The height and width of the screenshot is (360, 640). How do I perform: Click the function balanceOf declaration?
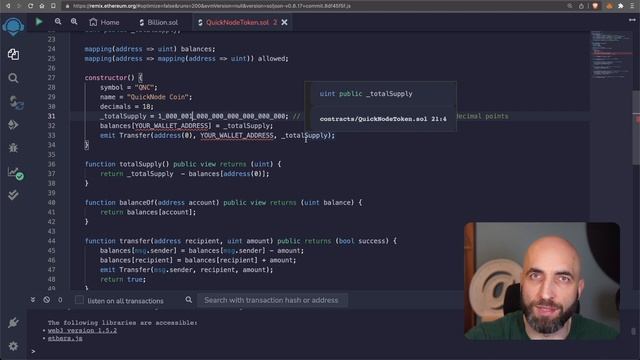pyautogui.click(x=223, y=202)
